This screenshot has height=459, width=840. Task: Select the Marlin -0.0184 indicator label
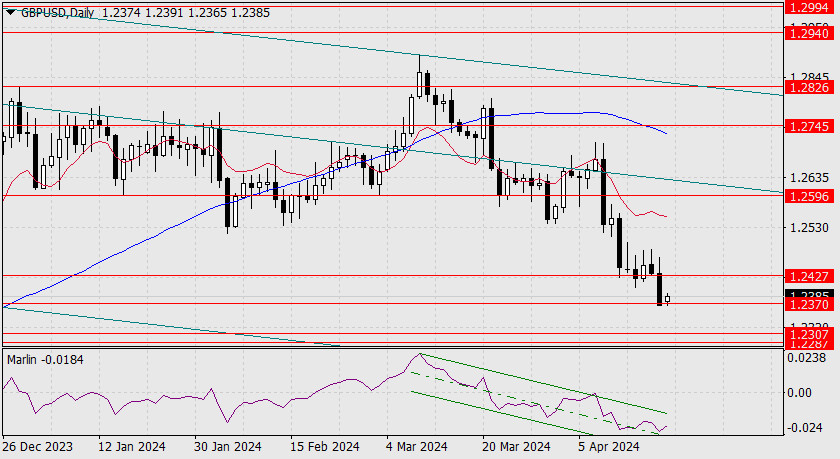pyautogui.click(x=45, y=360)
